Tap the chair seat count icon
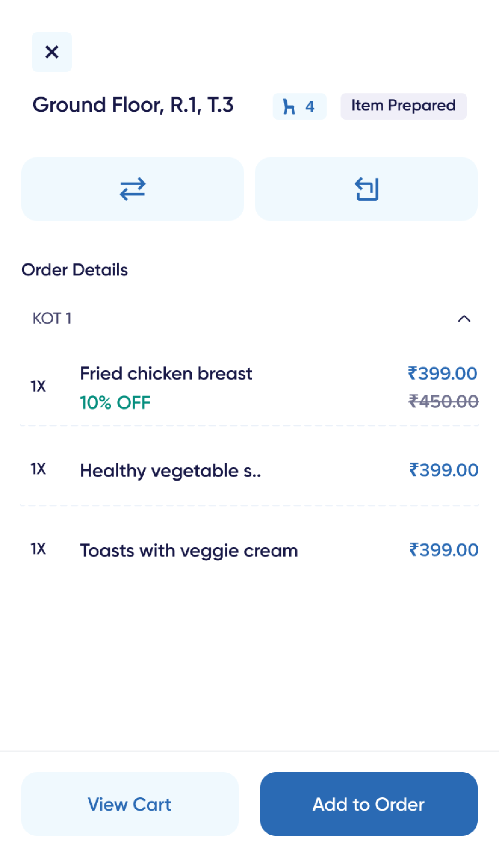499x868 pixels. 289,107
